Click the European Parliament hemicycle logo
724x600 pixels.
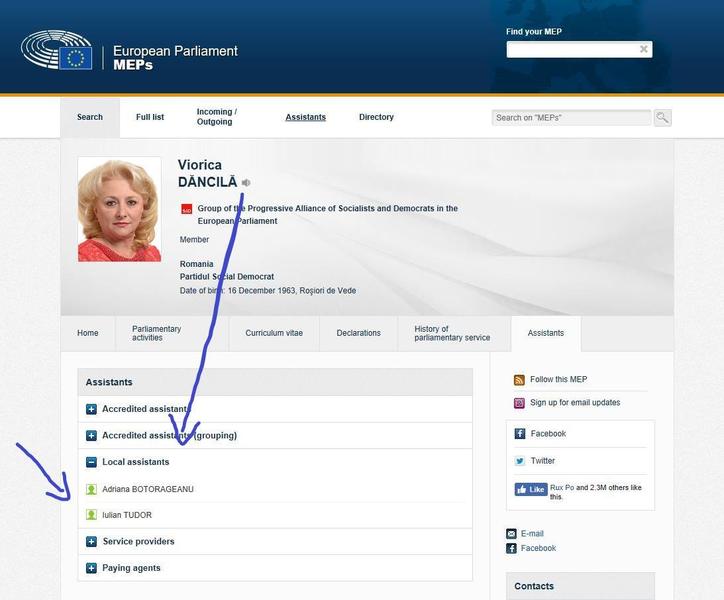coord(56,50)
